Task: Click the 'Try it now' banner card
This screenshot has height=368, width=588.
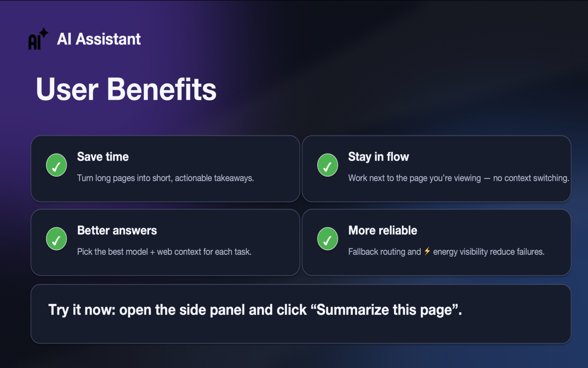Action: [x=301, y=314]
